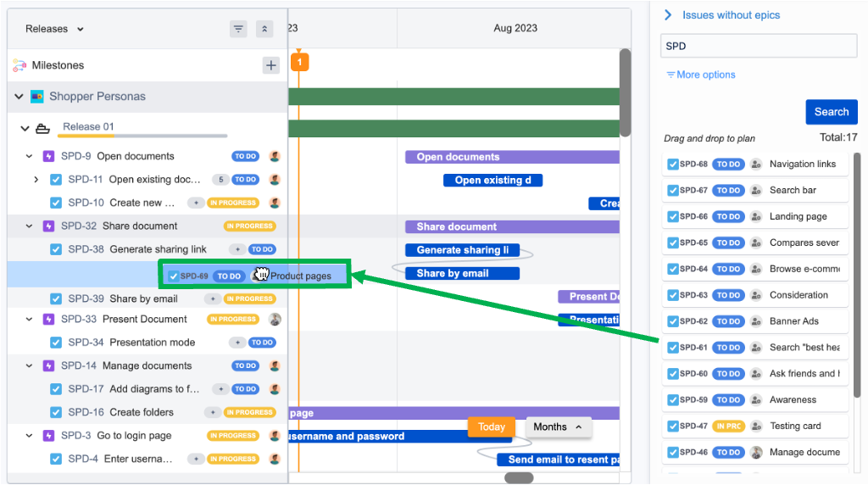Screen dimensions: 868x485
Task: Click the collapse-all double chevron icon
Action: click(264, 29)
